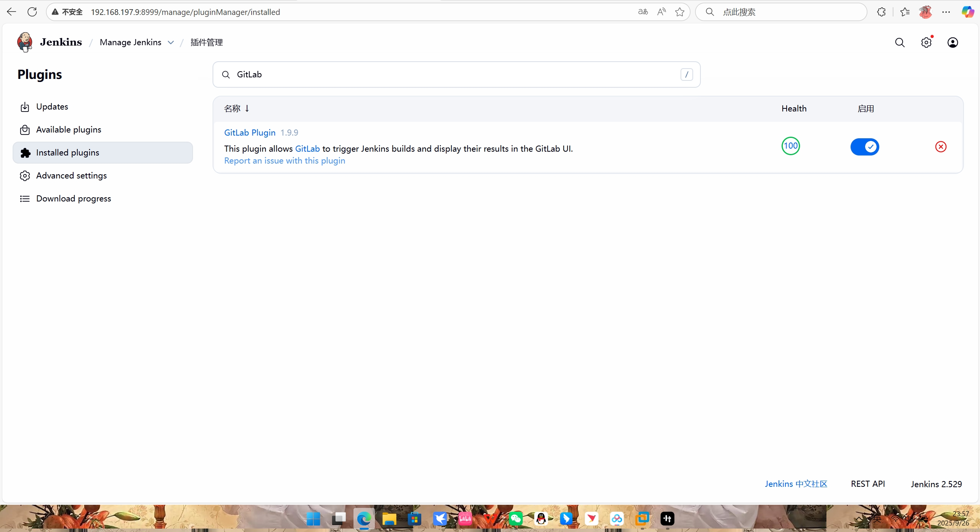
Task: Click the not secure warning icon
Action: coord(55,12)
